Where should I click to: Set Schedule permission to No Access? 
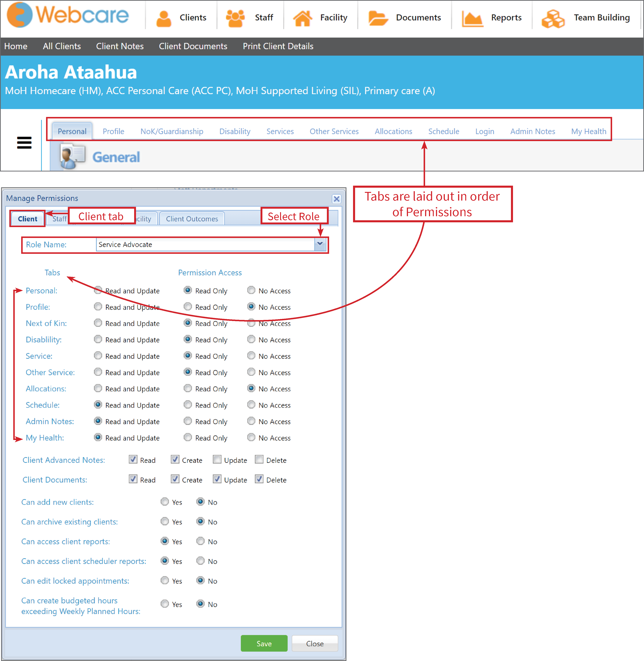pyautogui.click(x=251, y=404)
